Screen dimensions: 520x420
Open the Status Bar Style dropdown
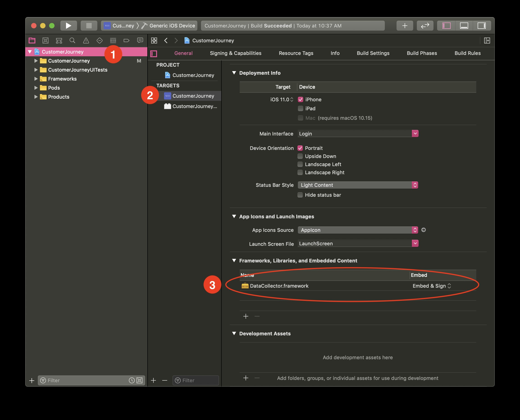pos(358,185)
